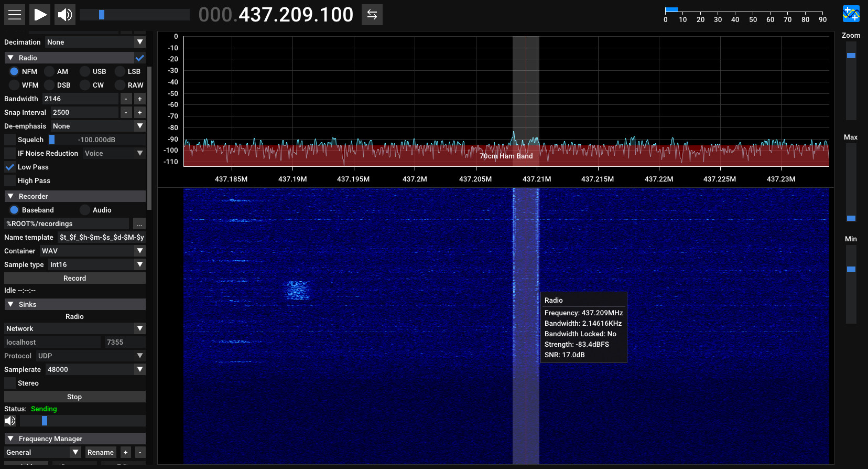The image size is (868, 469).
Task: Browse recordings folder with the ellipsis button
Action: 139,224
